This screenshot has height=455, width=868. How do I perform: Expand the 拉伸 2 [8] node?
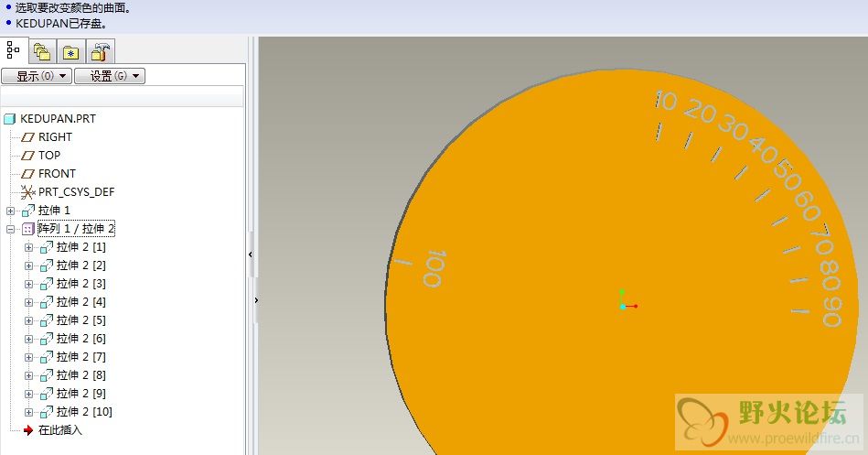[x=28, y=375]
